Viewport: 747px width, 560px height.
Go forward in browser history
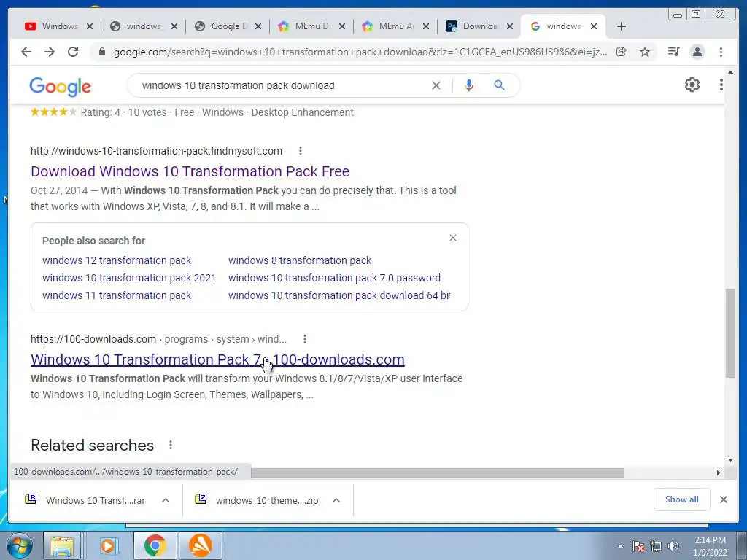(50, 52)
